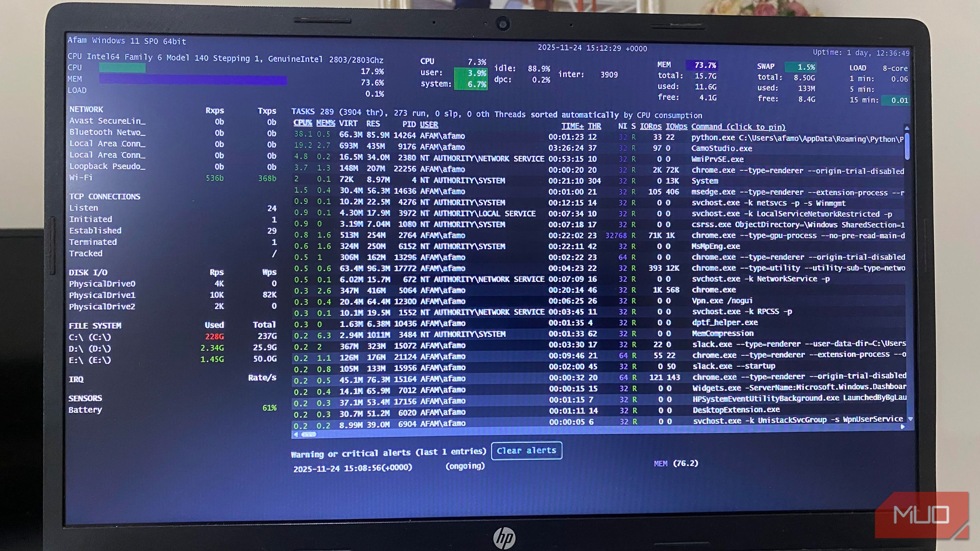
Task: Sort processes by the CPU% column
Action: [x=303, y=123]
